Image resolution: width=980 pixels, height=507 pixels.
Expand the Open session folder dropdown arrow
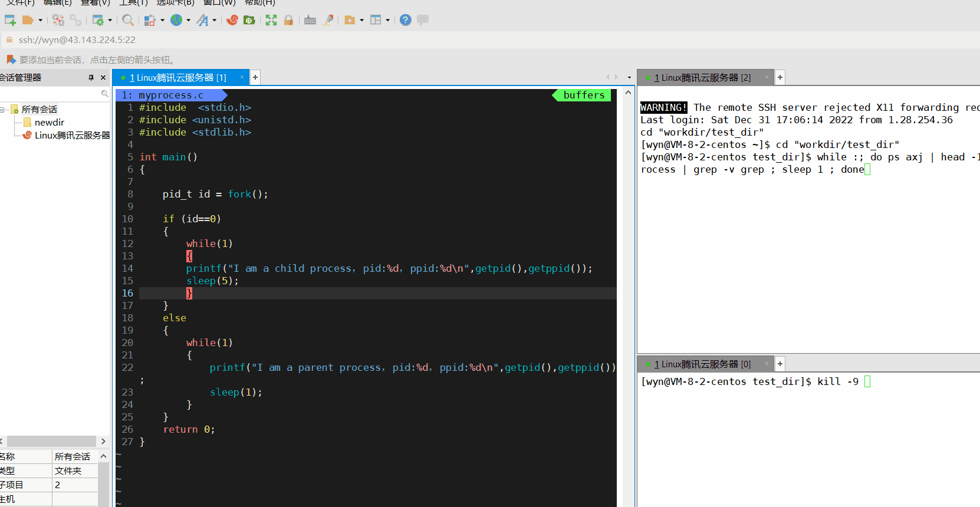click(40, 21)
